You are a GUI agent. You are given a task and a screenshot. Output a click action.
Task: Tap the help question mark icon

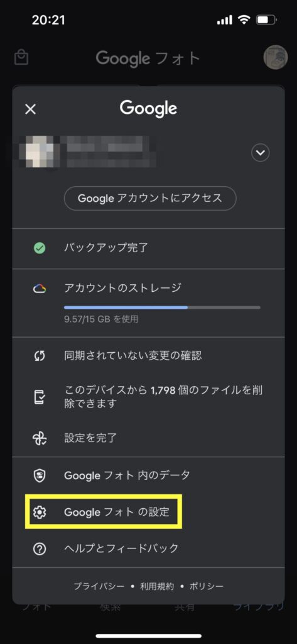[x=40, y=548]
